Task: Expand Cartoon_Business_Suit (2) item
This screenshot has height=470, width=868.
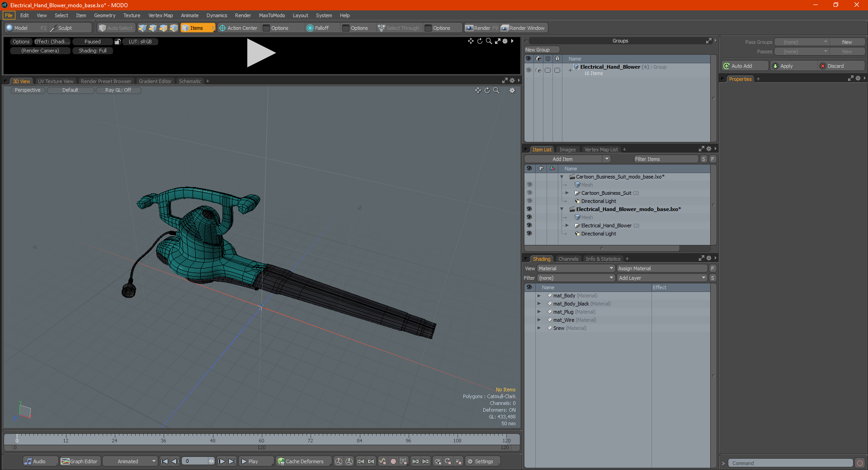Action: tap(567, 193)
